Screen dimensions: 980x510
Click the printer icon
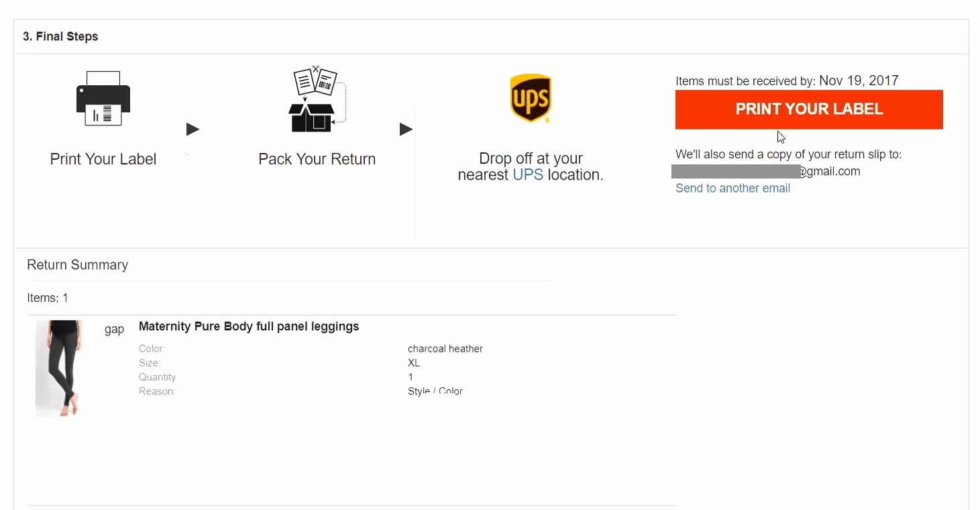(x=103, y=99)
